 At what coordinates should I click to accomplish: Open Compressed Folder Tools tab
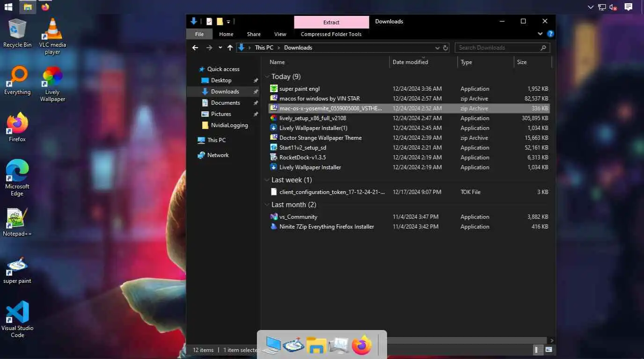point(331,34)
